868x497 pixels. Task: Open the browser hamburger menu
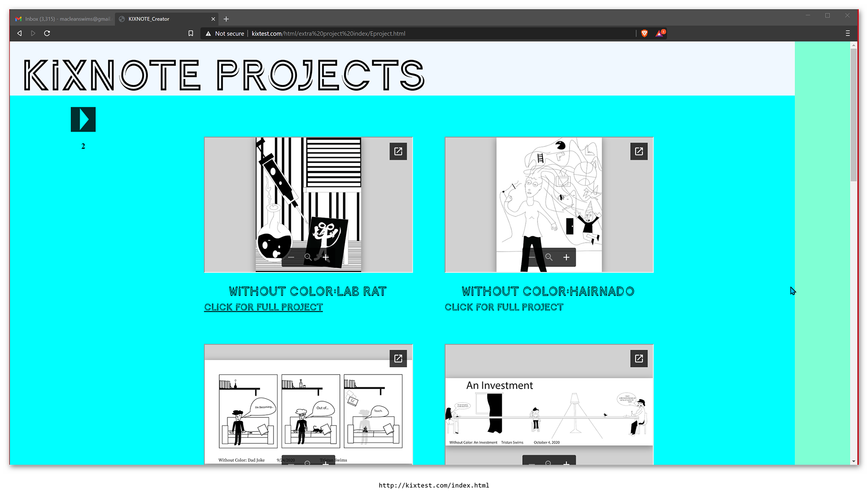click(848, 33)
